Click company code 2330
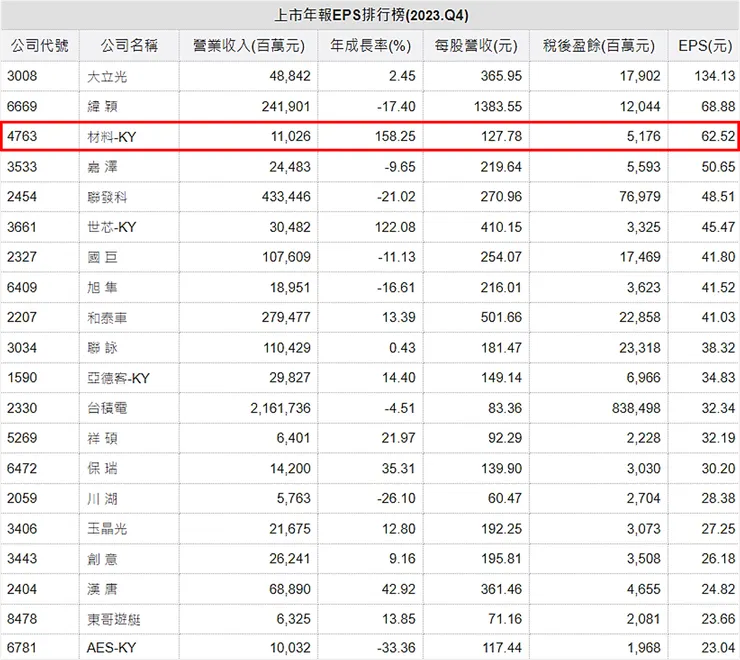 pyautogui.click(x=22, y=408)
